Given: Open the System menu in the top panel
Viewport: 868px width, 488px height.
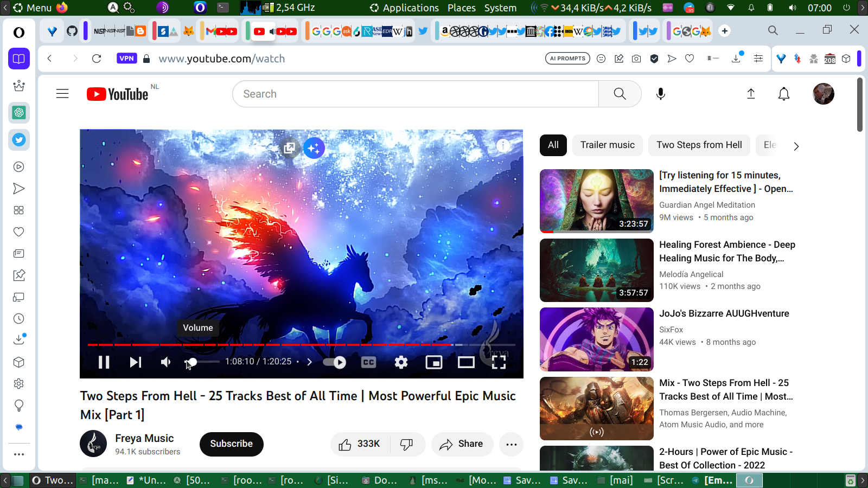Looking at the screenshot, I should 500,8.
